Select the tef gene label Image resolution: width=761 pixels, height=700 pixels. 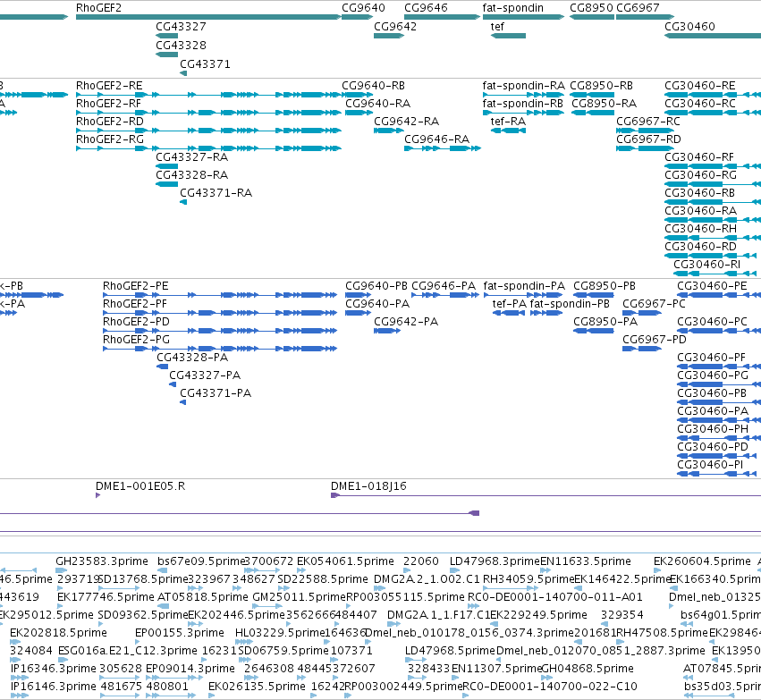coord(497,26)
